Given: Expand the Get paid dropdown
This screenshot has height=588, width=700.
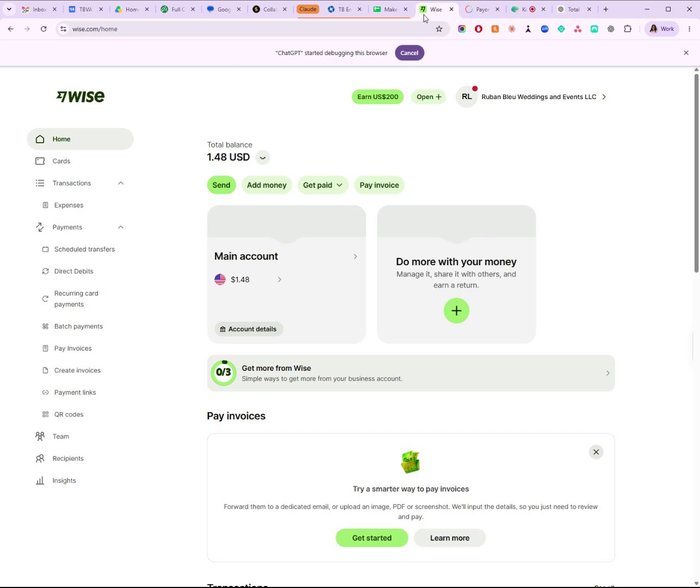Looking at the screenshot, I should [323, 185].
